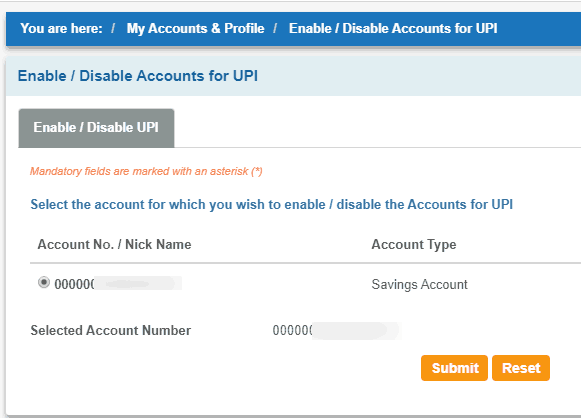Open the Enable / Disable UPI tab
The image size is (581, 418).
click(x=96, y=128)
